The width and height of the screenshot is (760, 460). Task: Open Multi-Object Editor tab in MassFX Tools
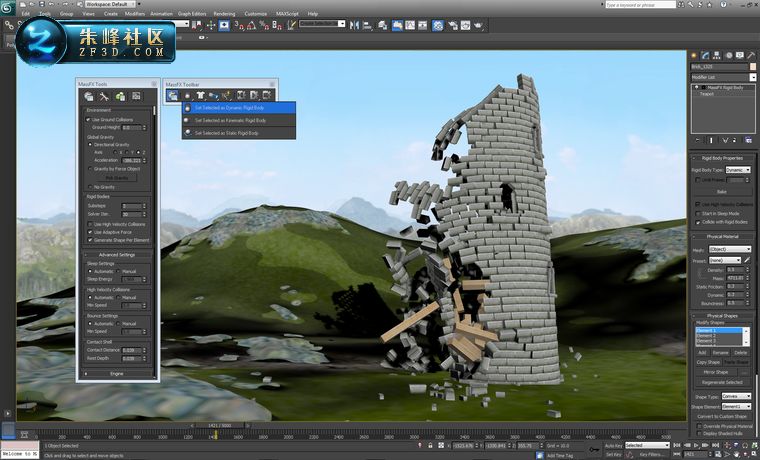(x=120, y=96)
